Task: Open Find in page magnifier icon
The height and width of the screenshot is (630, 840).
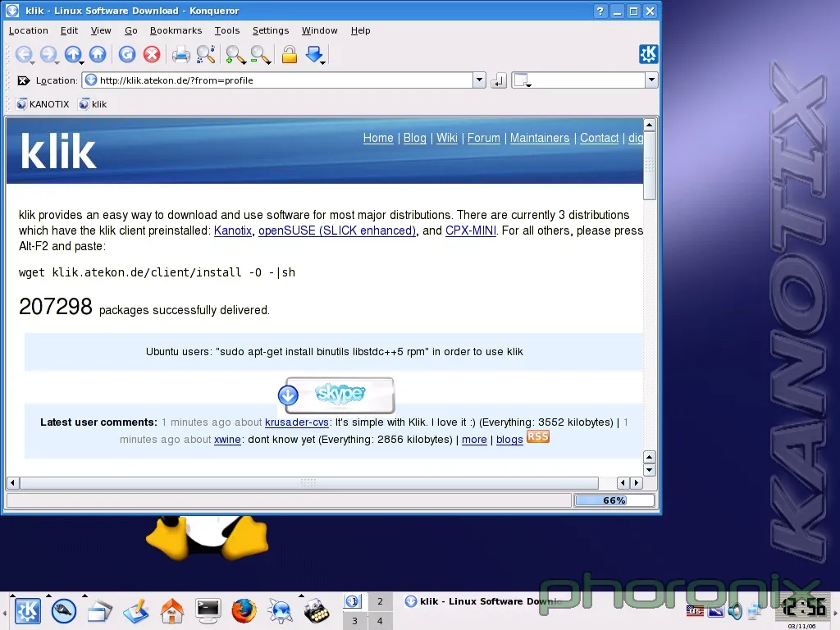Action: [206, 54]
